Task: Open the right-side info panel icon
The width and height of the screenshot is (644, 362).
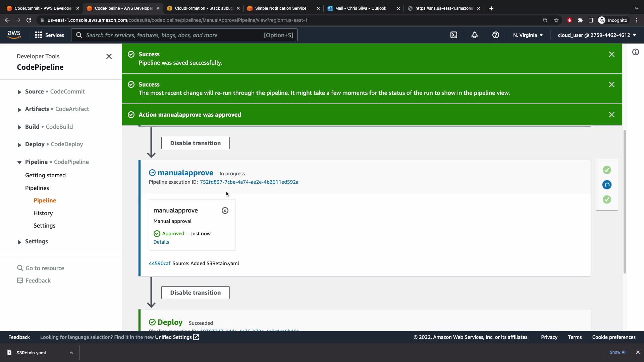Action: point(635,52)
